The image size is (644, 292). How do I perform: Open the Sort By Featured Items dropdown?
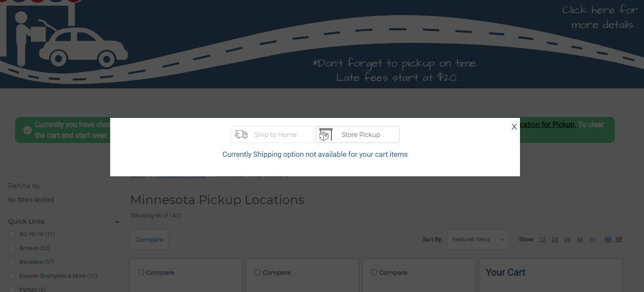pyautogui.click(x=478, y=240)
